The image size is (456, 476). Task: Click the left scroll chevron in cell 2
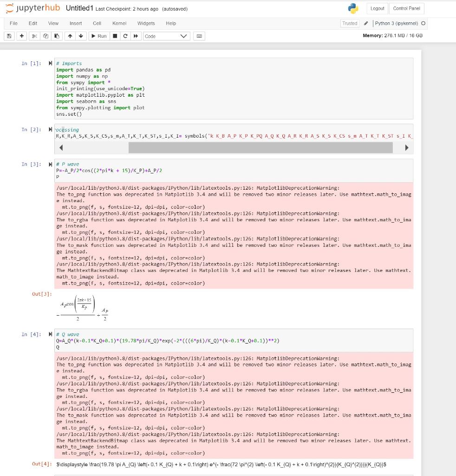coord(61,147)
